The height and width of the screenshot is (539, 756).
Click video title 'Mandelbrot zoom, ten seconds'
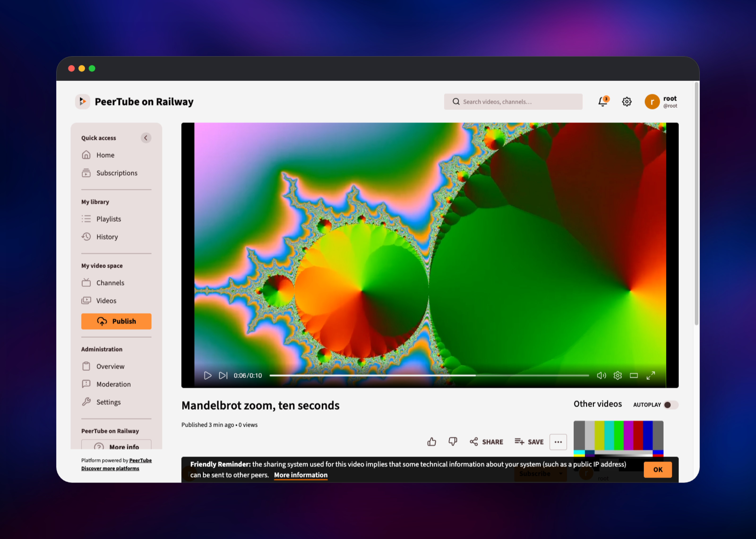(261, 405)
